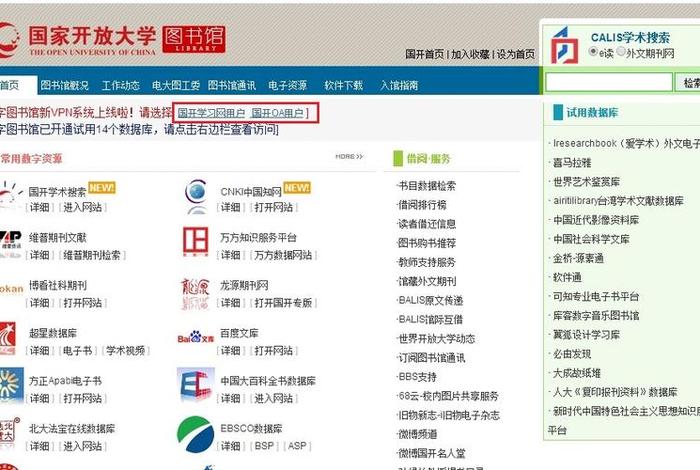Viewport: 700px width, 470px height.
Task: Click 学术视频 under 超星数据库
Action: pyautogui.click(x=125, y=350)
